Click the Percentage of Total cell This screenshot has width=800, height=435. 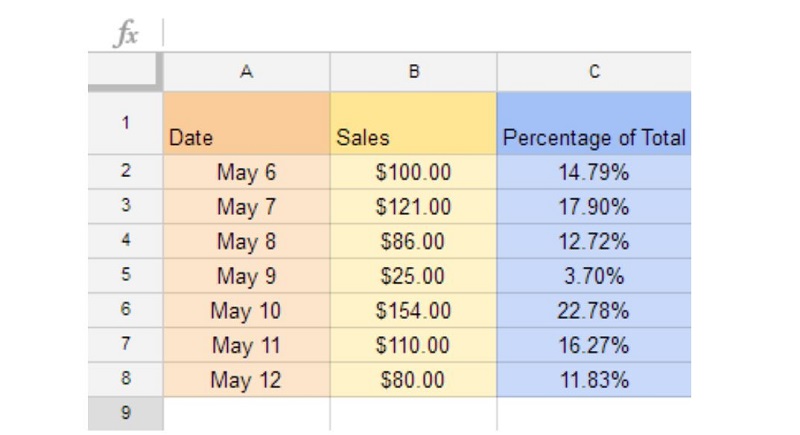[594, 123]
